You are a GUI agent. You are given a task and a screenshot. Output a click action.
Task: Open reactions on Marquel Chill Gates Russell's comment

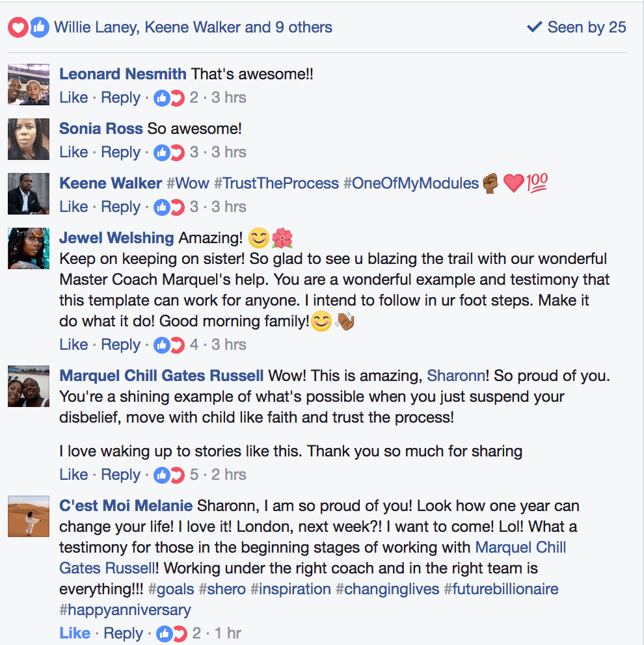pyautogui.click(x=169, y=475)
